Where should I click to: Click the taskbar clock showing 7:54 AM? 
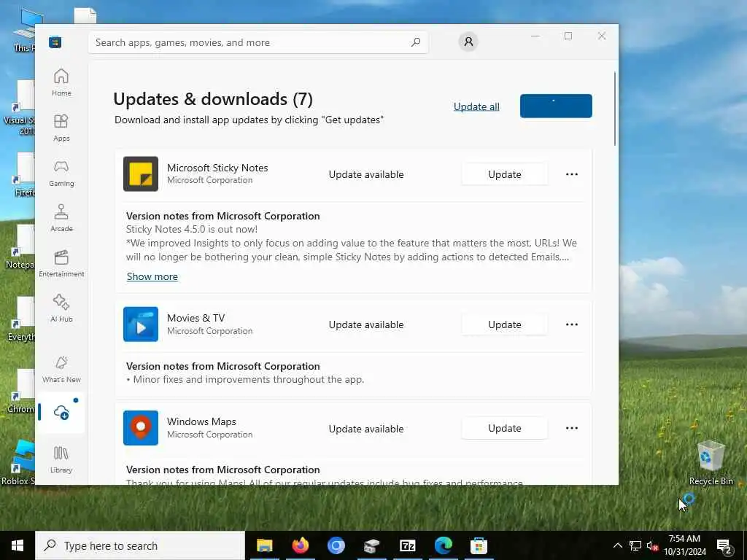click(x=685, y=545)
